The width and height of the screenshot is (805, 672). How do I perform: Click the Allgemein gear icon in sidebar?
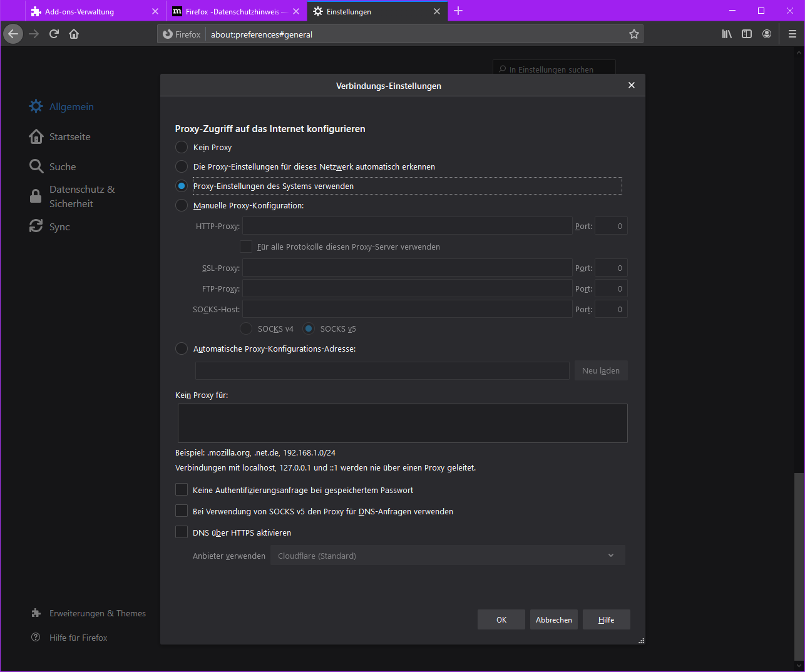click(36, 106)
